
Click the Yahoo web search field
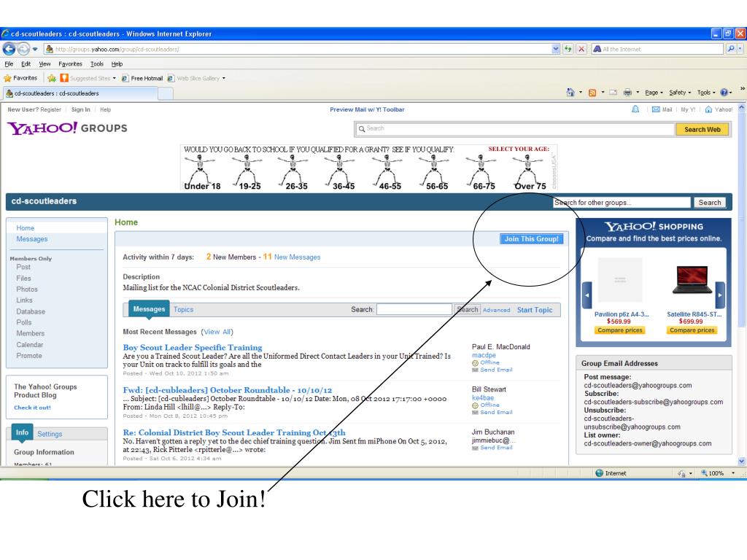(515, 129)
